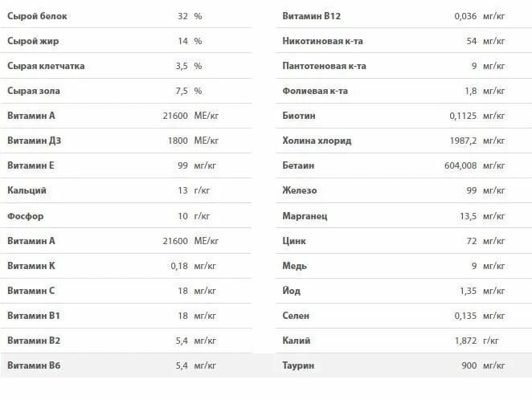The image size is (532, 400).
Task: Click the Таурин row label
Action: [x=299, y=365]
